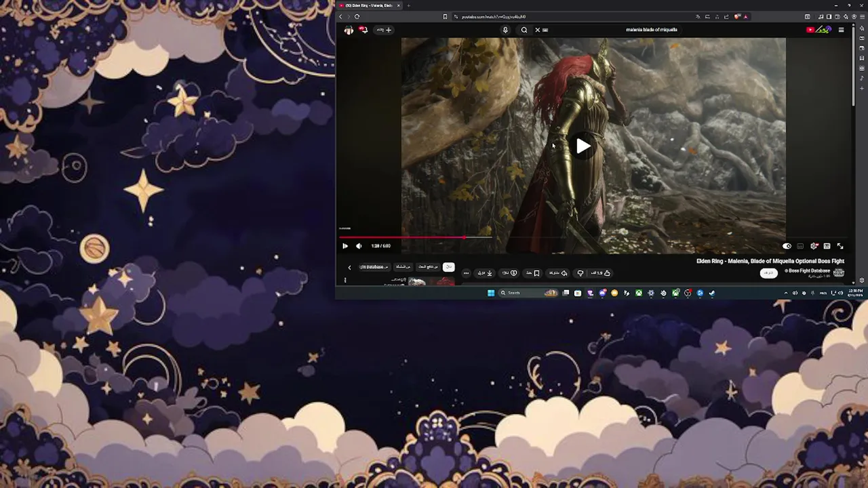
Task: Open a new browser tab with the plus
Action: click(408, 5)
